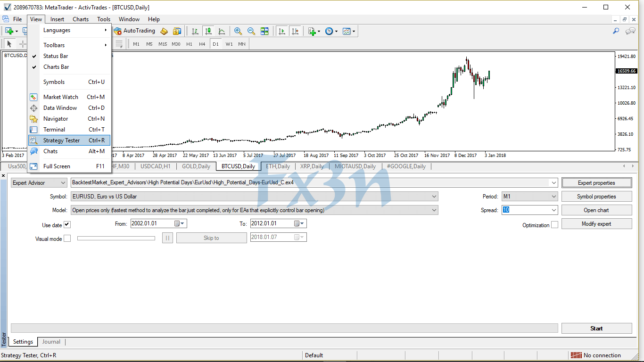Switch to the GOLD,Daily chart tab
The image size is (644, 362).
pos(196,166)
